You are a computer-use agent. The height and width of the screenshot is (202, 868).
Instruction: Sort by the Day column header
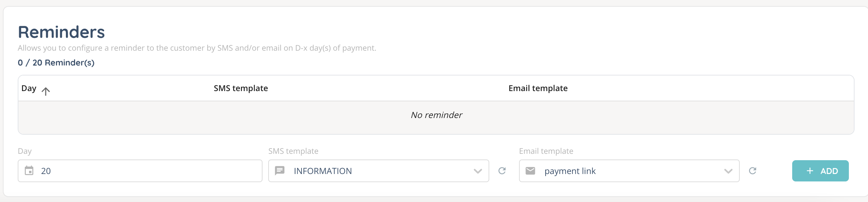pos(29,88)
